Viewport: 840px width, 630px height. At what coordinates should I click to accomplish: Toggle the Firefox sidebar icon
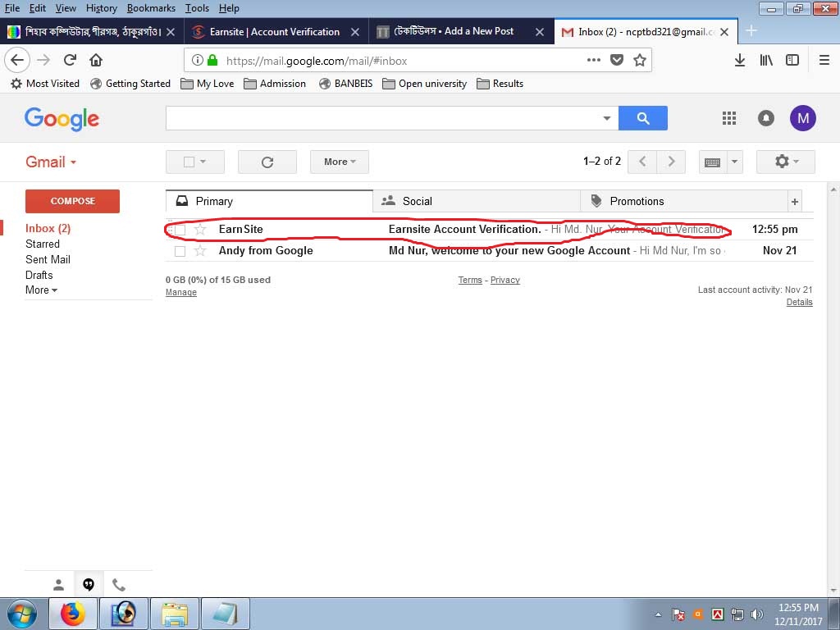click(x=792, y=60)
